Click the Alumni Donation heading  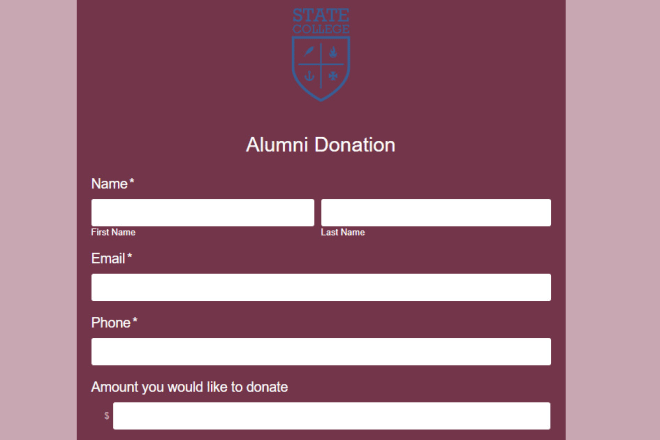[321, 145]
